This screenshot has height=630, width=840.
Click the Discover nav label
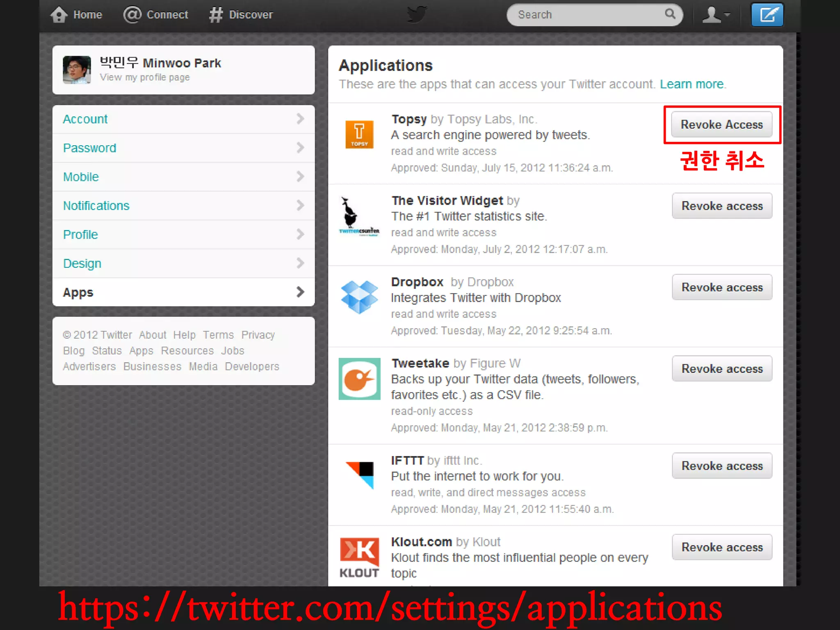pos(251,15)
